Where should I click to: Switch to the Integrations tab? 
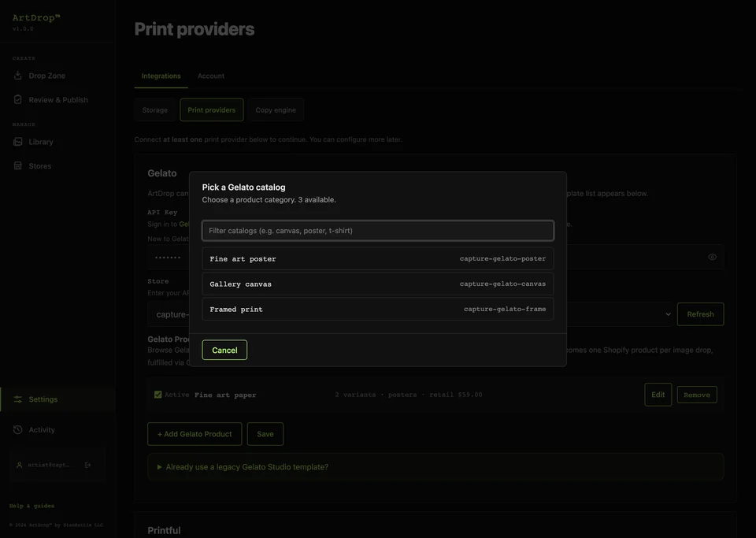pos(161,76)
